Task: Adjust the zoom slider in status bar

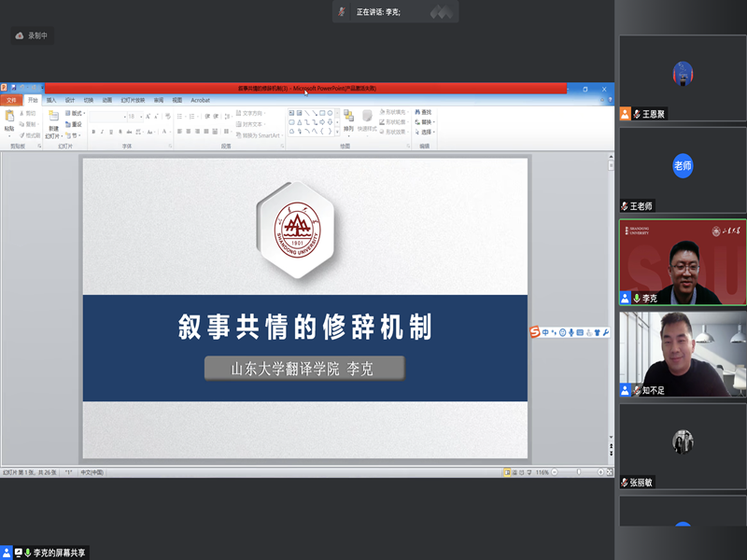Action: click(577, 472)
